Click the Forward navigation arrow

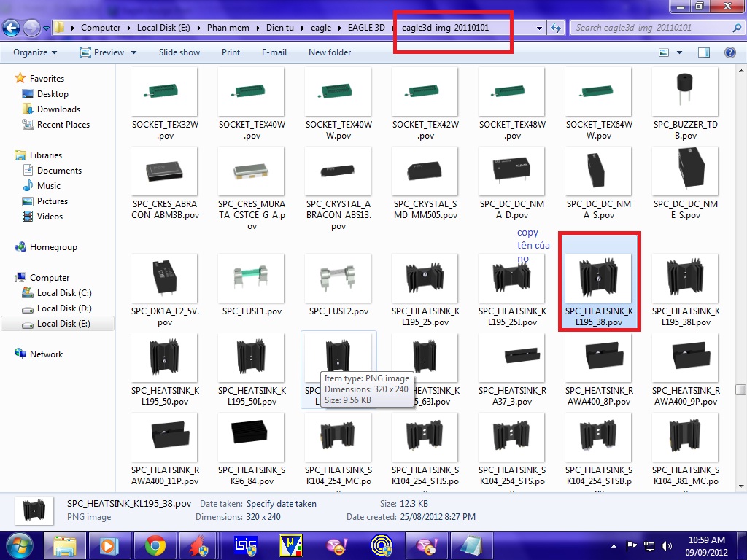[x=31, y=28]
